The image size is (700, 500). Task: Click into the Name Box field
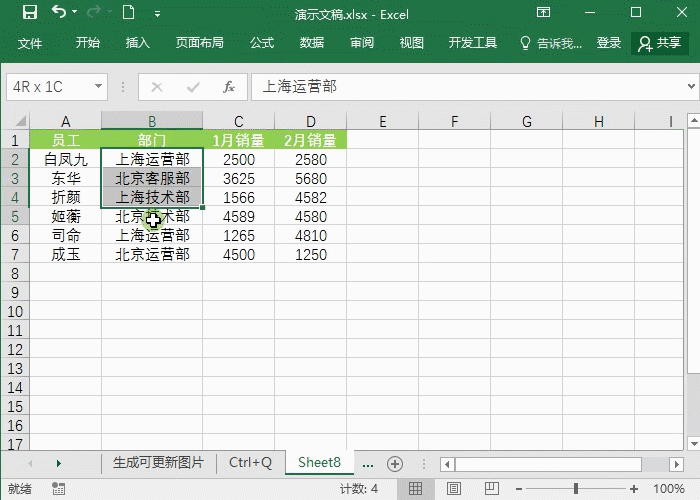[49, 87]
